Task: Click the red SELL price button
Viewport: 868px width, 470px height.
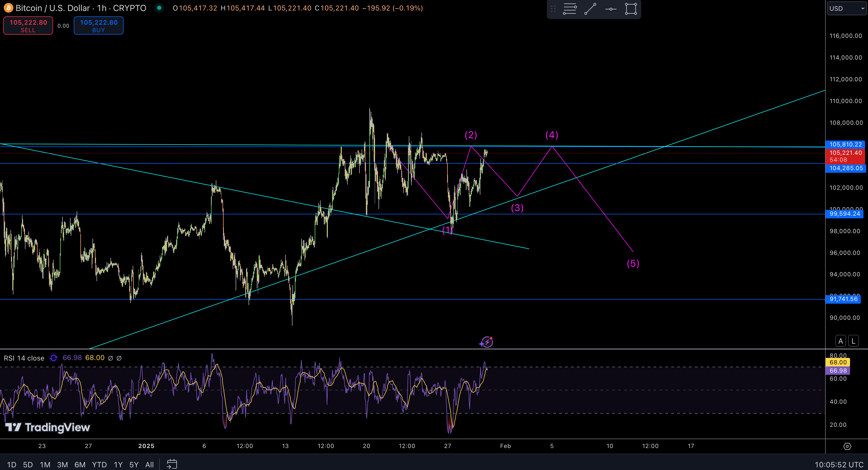Action: coord(28,26)
